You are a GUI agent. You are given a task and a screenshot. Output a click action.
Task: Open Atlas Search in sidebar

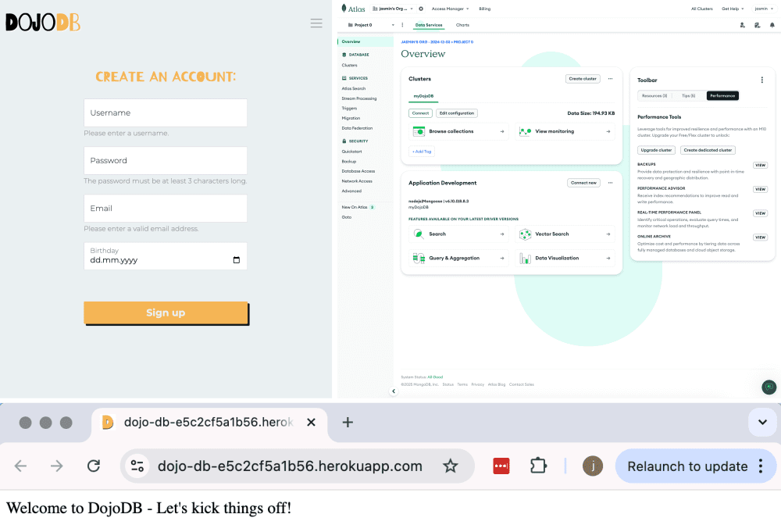pyautogui.click(x=354, y=89)
